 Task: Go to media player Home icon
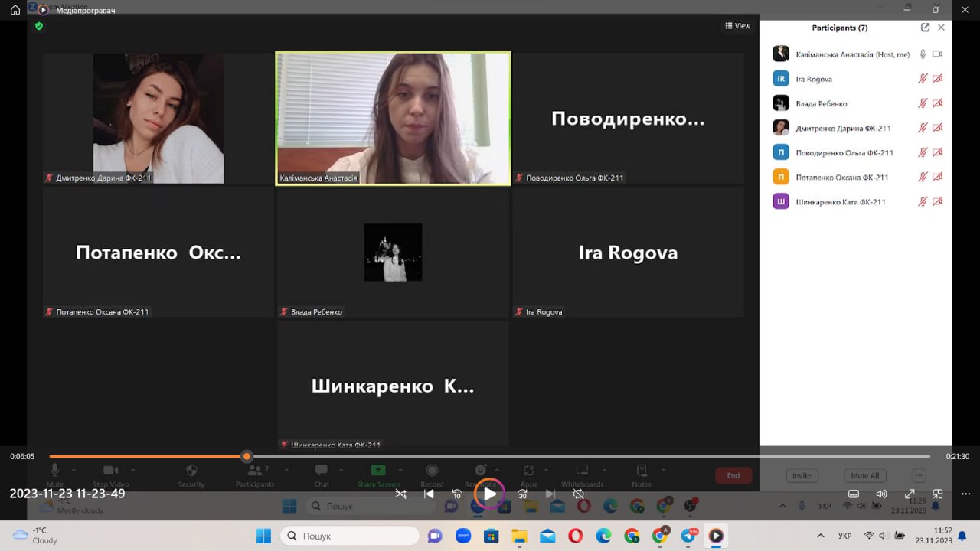15,10
